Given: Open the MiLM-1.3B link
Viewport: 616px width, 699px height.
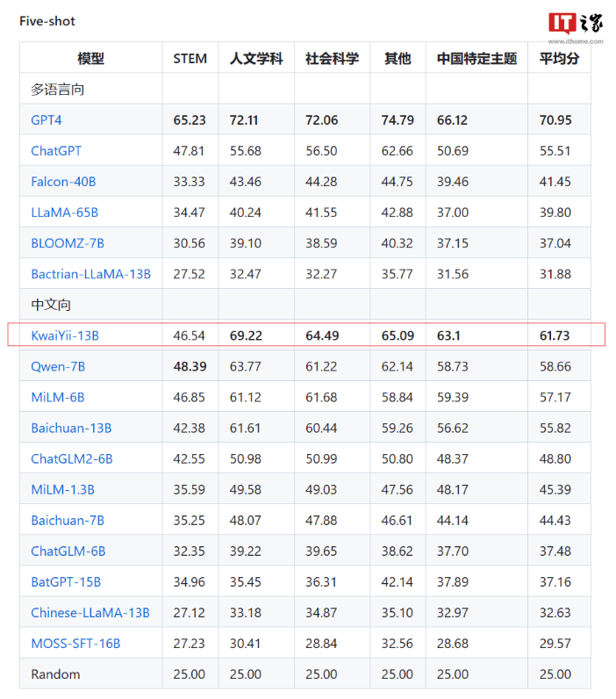Looking at the screenshot, I should [x=63, y=489].
